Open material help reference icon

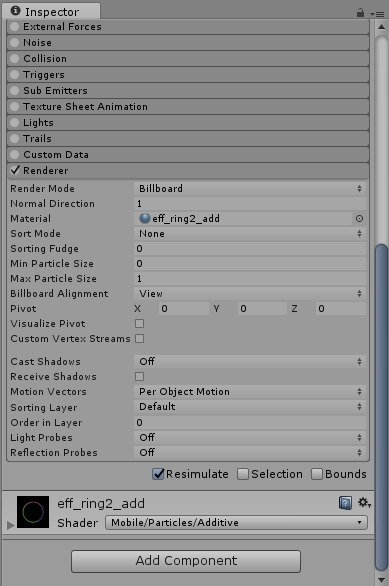click(345, 503)
